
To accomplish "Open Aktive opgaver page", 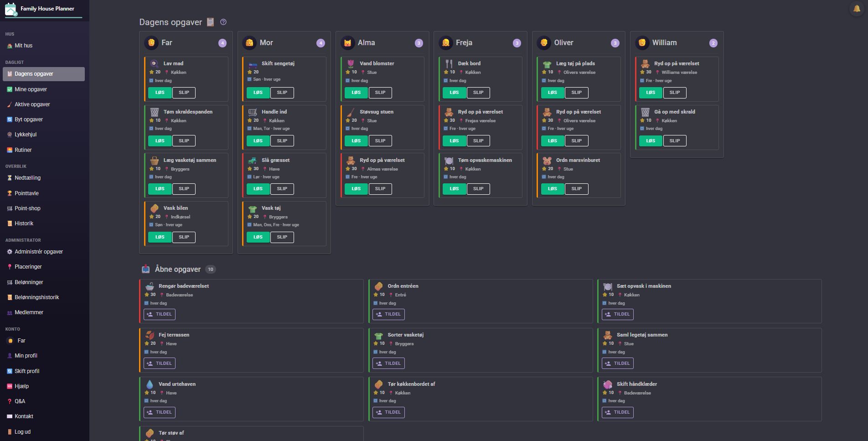I will [x=44, y=104].
